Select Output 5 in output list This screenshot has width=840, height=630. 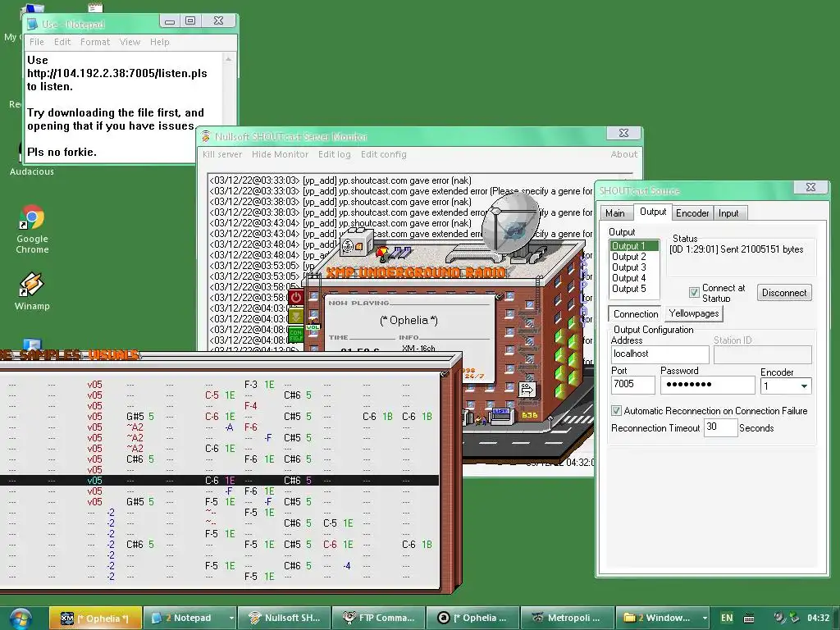tap(634, 289)
